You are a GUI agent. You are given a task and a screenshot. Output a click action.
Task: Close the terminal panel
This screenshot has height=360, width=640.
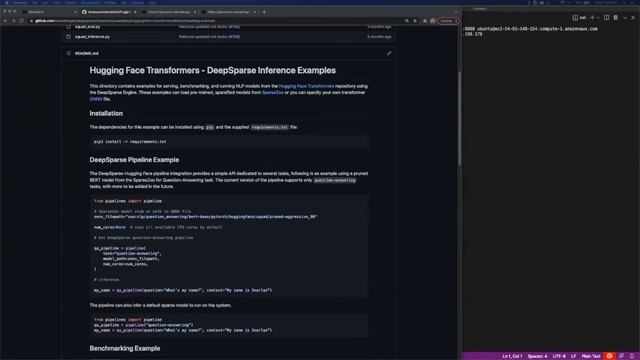pos(633,18)
